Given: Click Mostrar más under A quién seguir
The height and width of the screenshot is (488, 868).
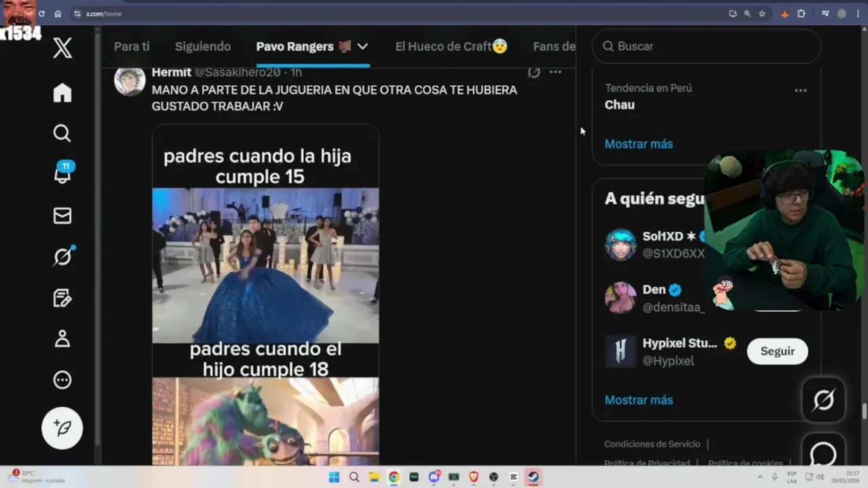Looking at the screenshot, I should pos(639,400).
